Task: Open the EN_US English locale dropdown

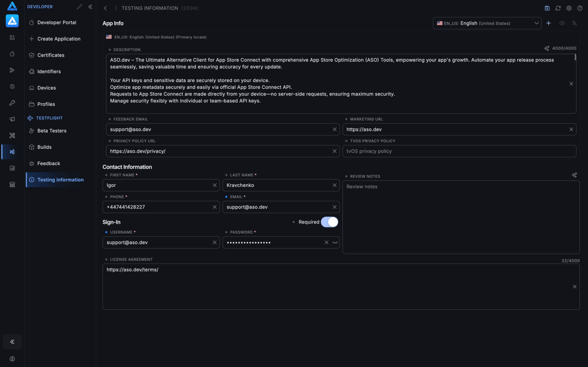Action: point(487,23)
